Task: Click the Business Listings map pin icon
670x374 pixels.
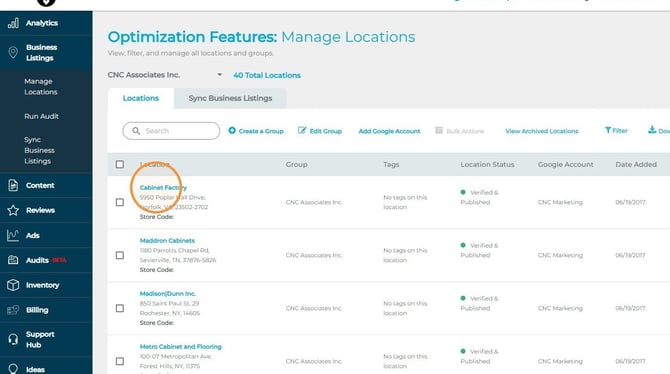Action: coord(13,53)
